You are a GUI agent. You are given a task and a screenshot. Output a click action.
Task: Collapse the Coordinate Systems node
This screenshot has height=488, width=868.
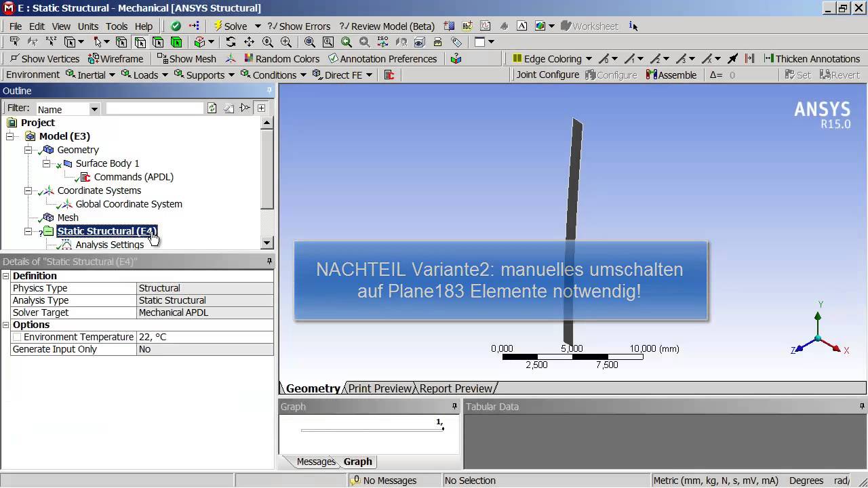click(x=28, y=190)
